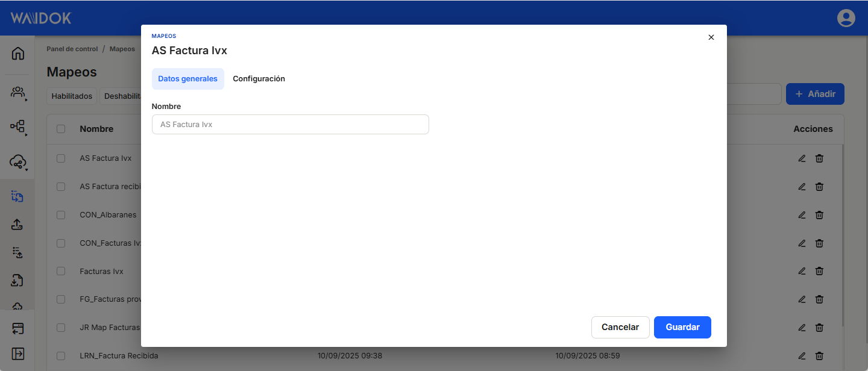Close the AS Factura Ivx dialog
This screenshot has height=371, width=868.
tap(711, 37)
